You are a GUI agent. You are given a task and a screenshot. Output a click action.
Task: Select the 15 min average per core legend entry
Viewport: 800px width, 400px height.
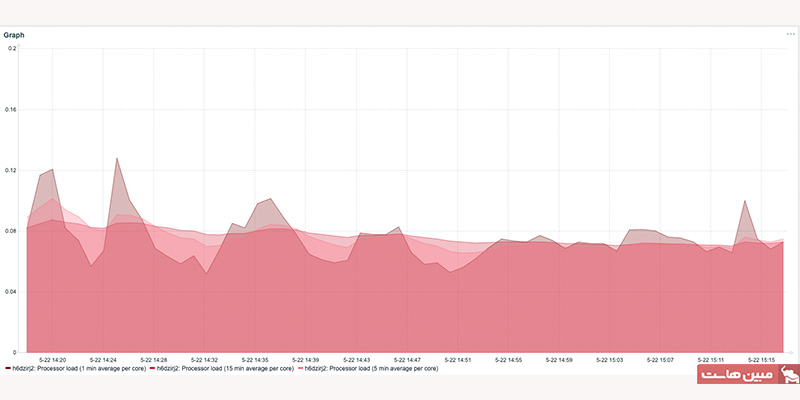coord(221,368)
